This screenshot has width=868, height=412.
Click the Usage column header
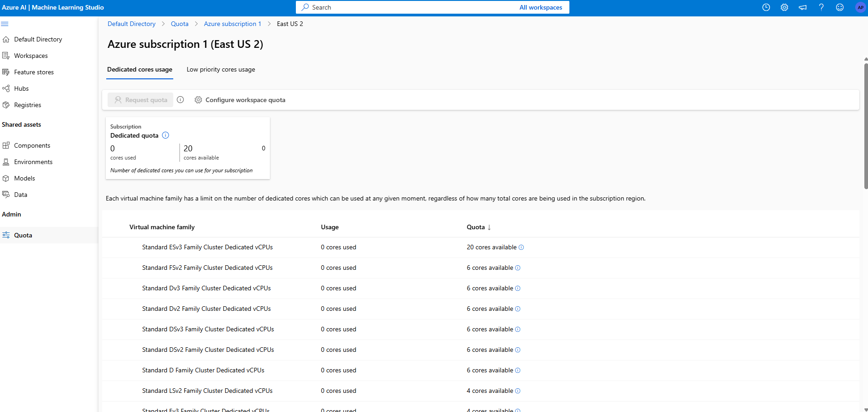tap(330, 227)
